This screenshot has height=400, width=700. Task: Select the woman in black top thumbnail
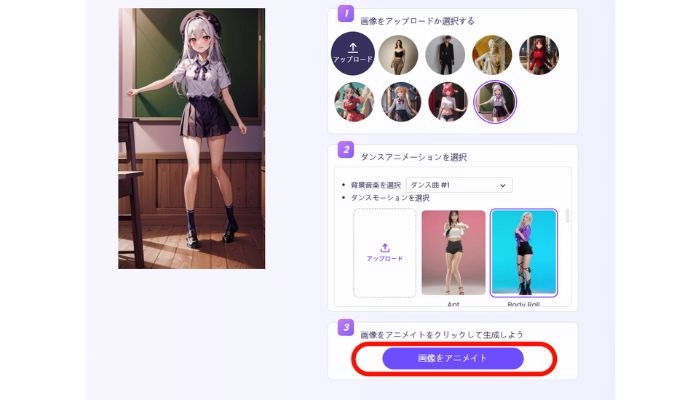click(x=400, y=55)
